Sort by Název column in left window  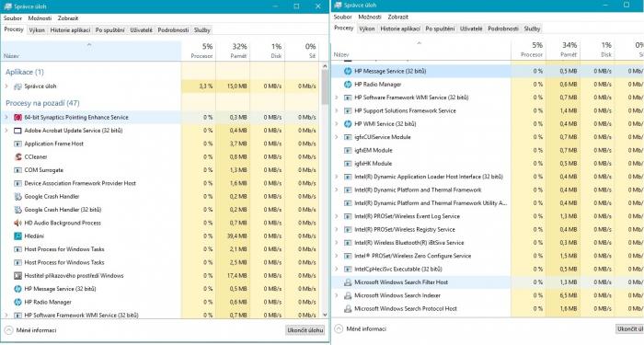pos(91,51)
